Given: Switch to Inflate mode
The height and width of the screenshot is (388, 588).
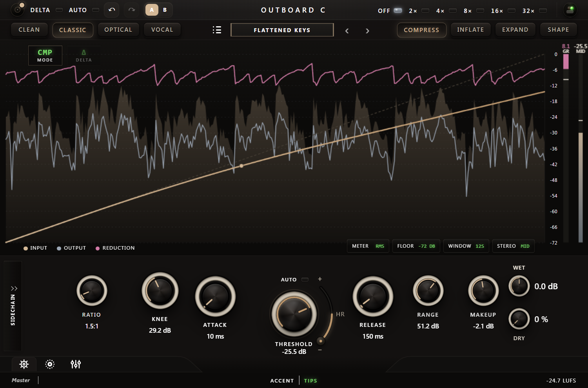Looking at the screenshot, I should 470,30.
